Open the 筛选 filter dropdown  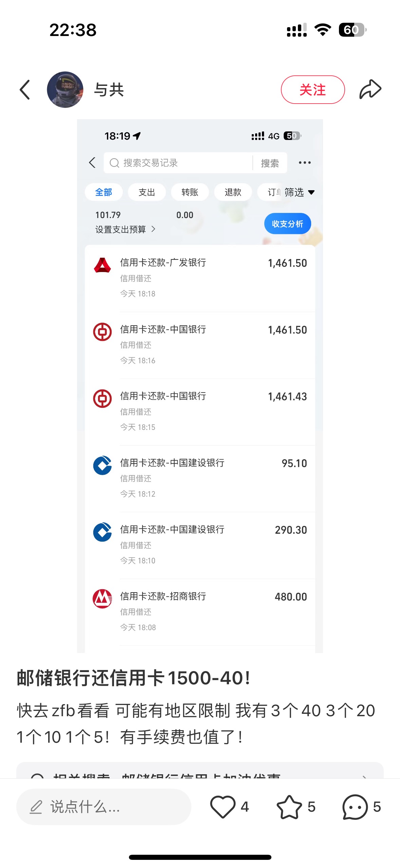coord(299,193)
